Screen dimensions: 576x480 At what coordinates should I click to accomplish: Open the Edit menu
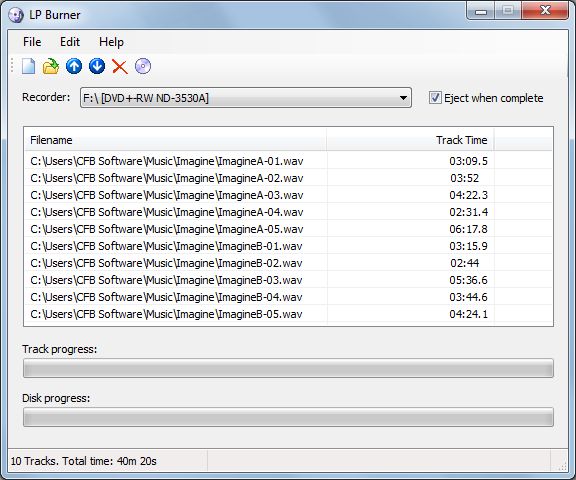70,42
